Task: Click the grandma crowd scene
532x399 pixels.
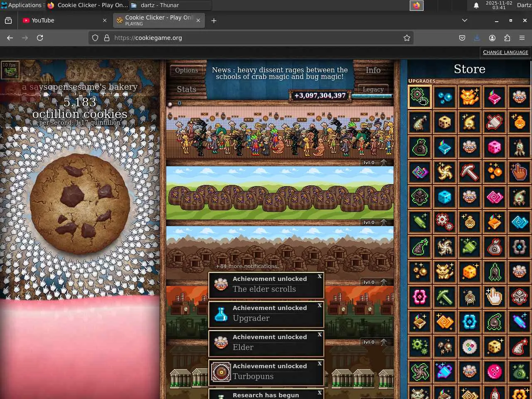Action: click(x=280, y=133)
